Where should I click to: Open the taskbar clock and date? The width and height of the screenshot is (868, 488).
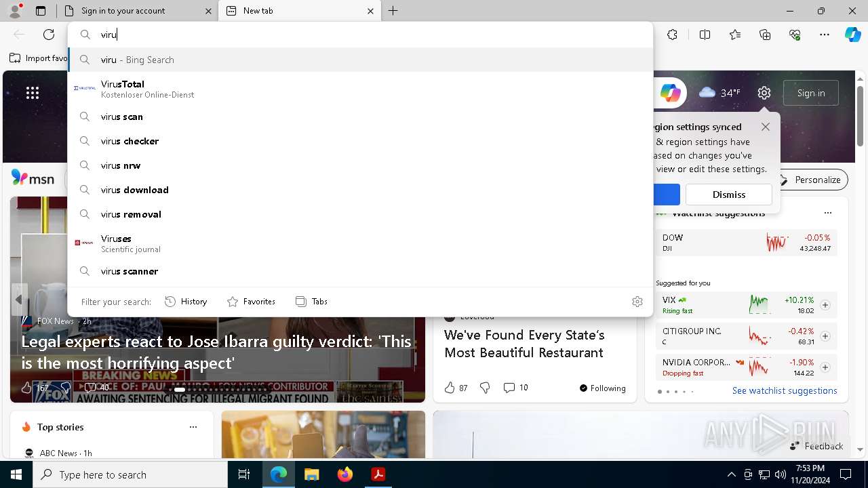tap(810, 474)
